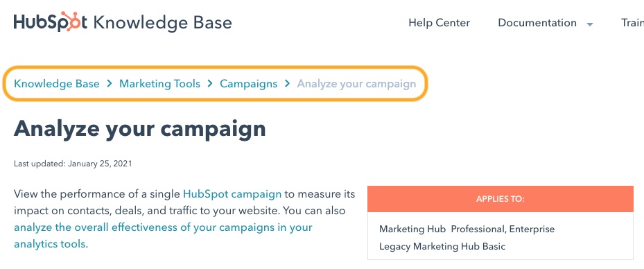Viewport: 644px width, 269px height.
Task: Click chevron after Campaigns breadcrumb
Action: [288, 84]
